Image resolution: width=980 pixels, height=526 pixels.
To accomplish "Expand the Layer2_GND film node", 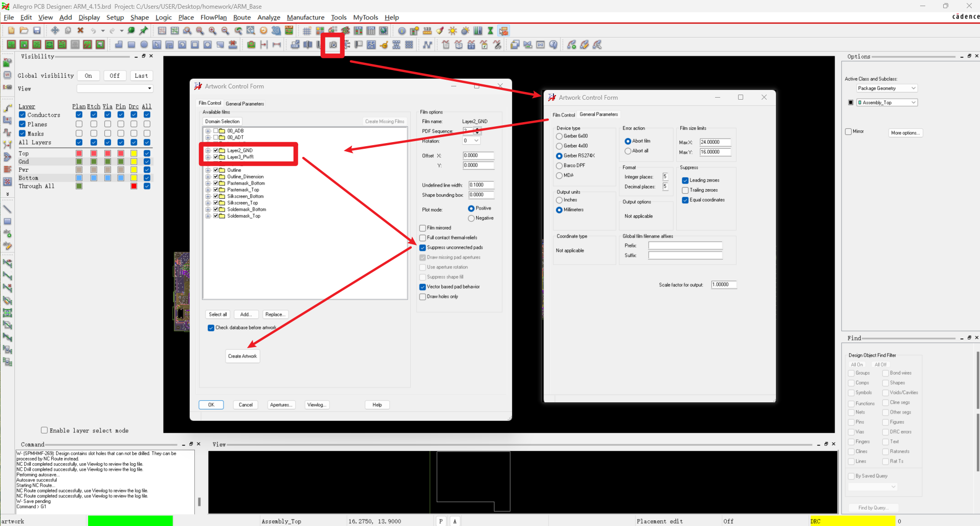I will [208, 151].
